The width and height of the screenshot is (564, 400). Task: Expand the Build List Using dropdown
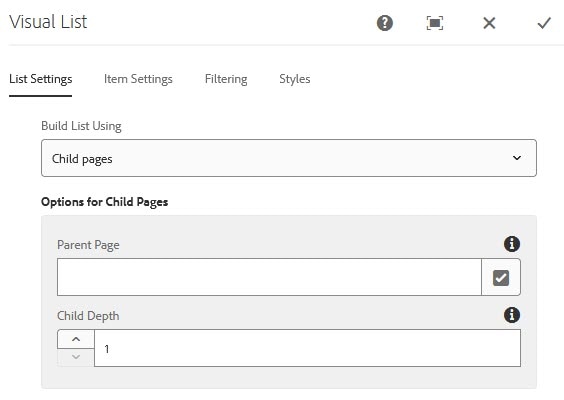(289, 158)
